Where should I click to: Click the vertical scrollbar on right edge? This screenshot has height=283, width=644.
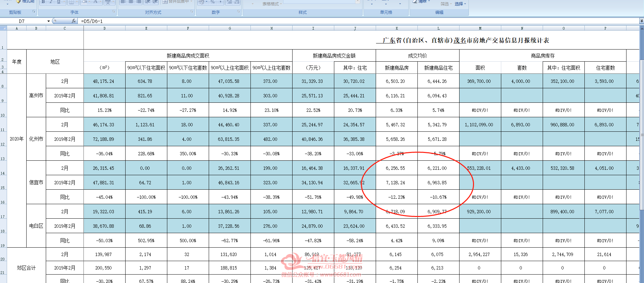(x=642, y=135)
